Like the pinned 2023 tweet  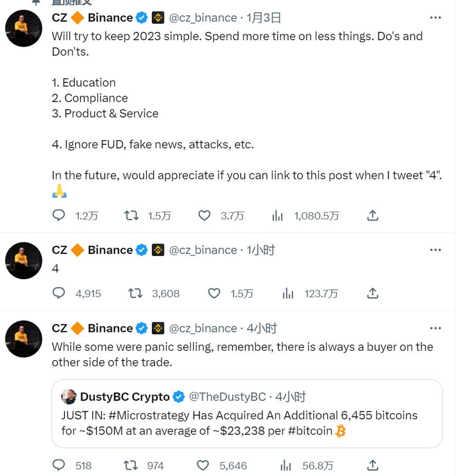(204, 215)
